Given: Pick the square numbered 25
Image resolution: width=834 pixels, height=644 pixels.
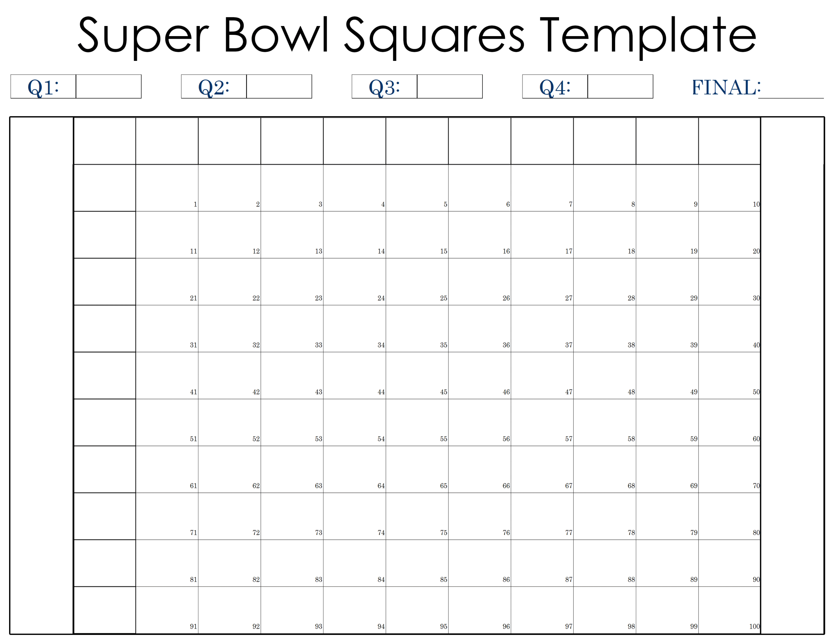Looking at the screenshot, I should pos(417,282).
